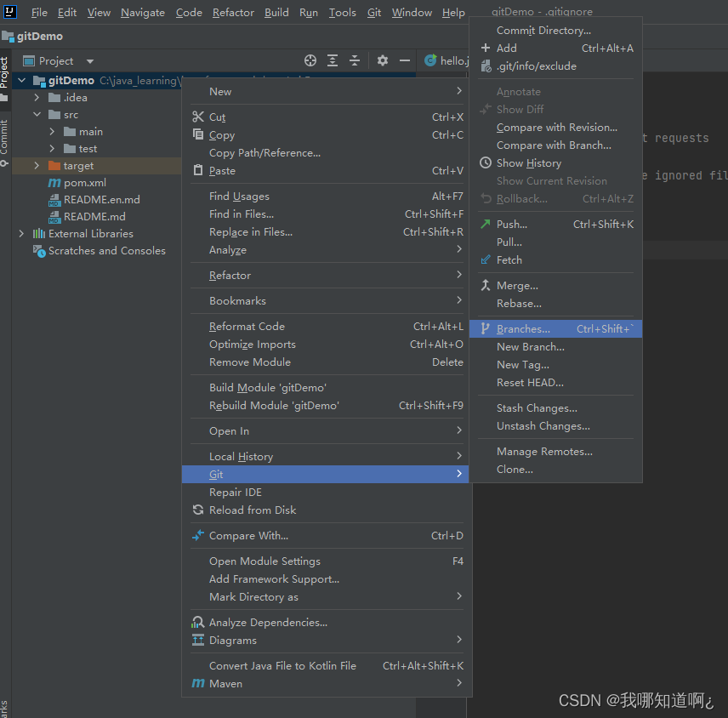
Task: Expand the test folder arrow
Action: pyautogui.click(x=52, y=149)
